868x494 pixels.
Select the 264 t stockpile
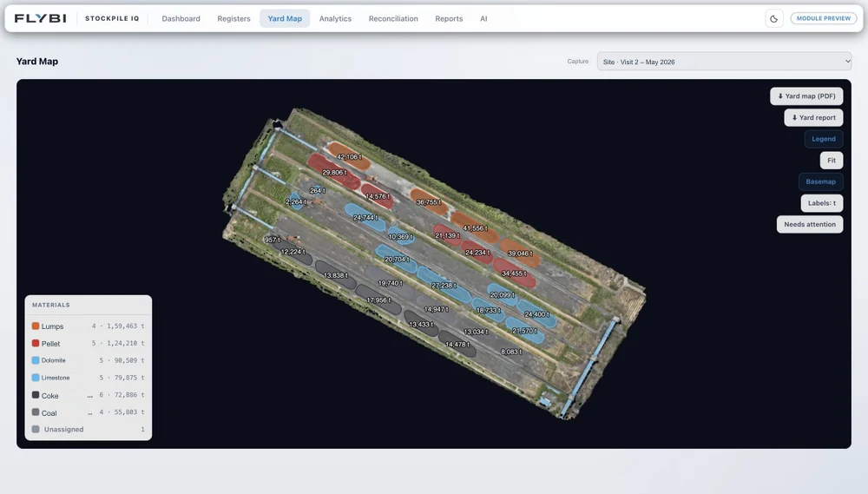pos(317,190)
